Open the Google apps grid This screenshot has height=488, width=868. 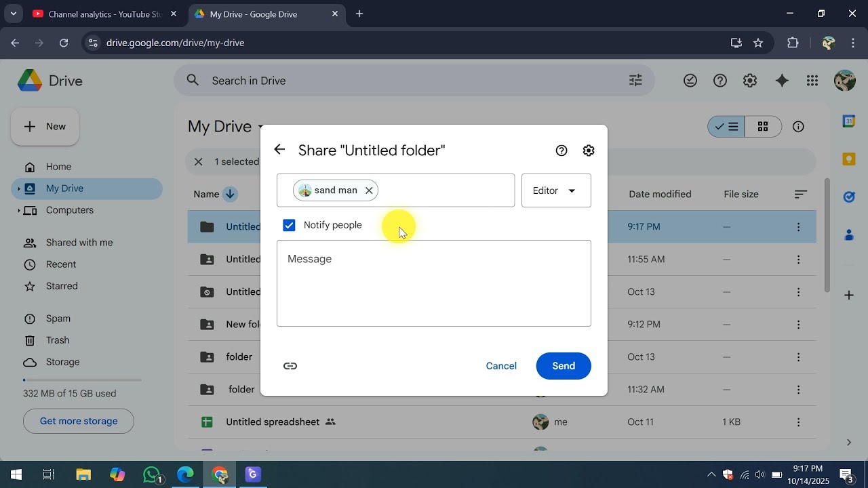coord(812,81)
